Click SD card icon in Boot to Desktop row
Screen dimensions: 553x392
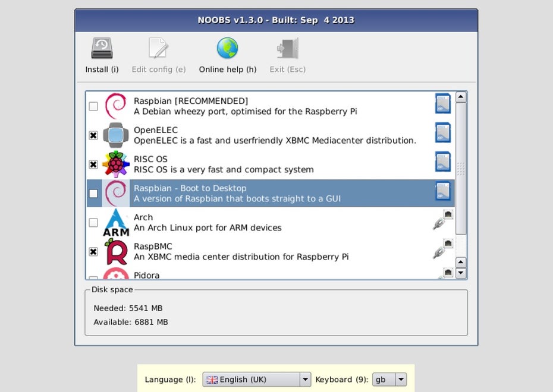pyautogui.click(x=443, y=191)
